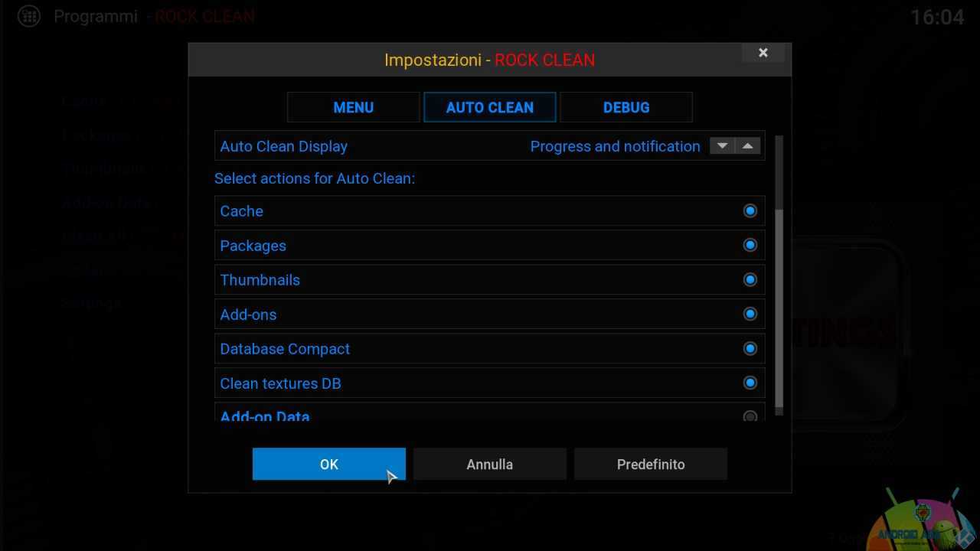Click the Programmi grid icon in header
The height and width of the screenshot is (551, 980).
point(29,16)
